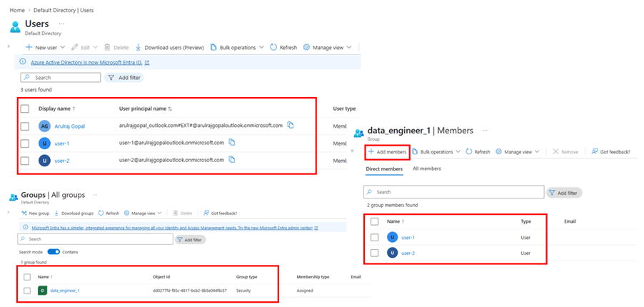The height and width of the screenshot is (307, 644).
Task: Click Add filter button in Users pane
Action: click(124, 77)
